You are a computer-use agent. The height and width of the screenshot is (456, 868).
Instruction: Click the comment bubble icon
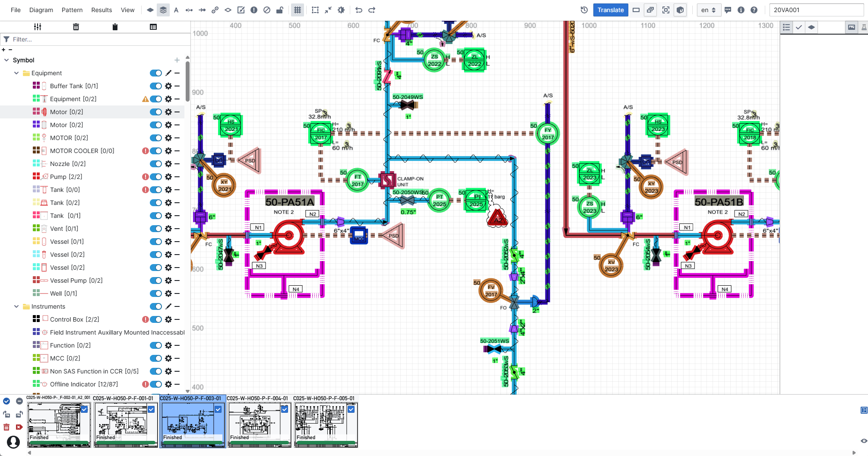point(728,10)
